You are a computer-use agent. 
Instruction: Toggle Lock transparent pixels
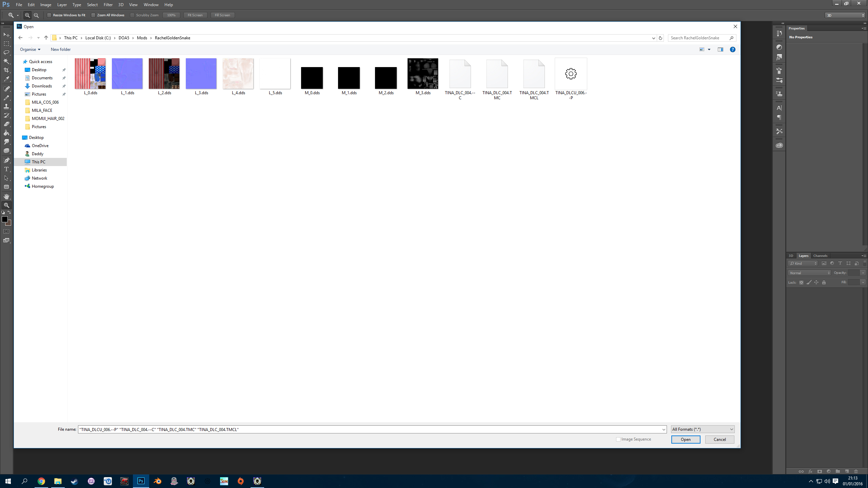(801, 282)
